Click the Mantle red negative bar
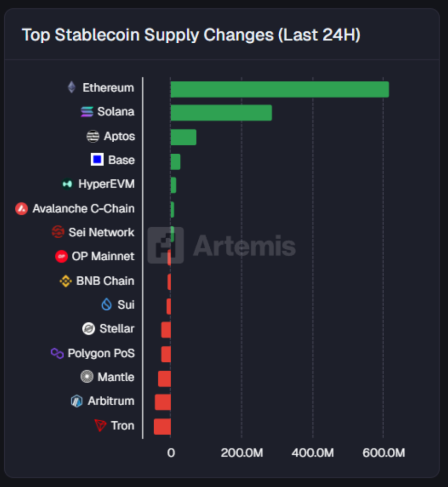The width and height of the screenshot is (448, 487). point(164,379)
